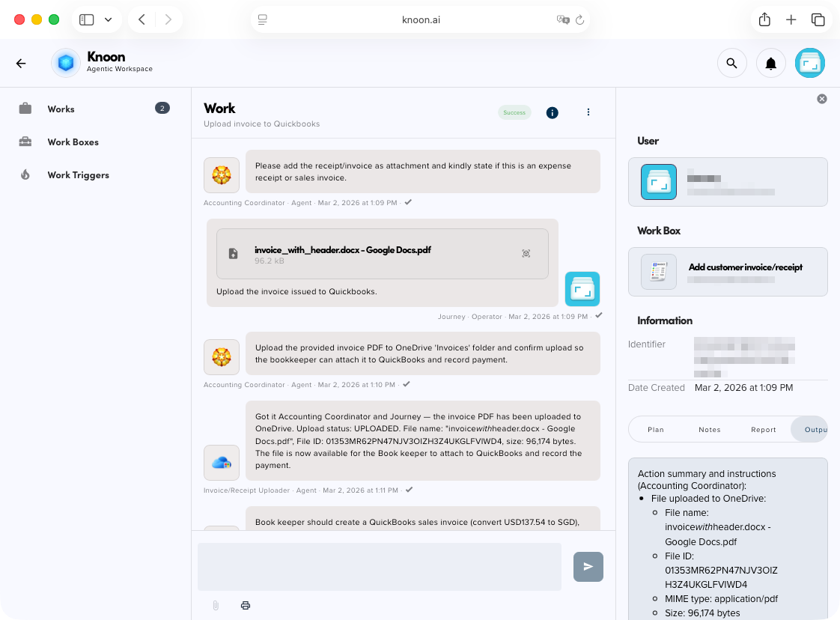Open the profile avatar menu
This screenshot has height=620, width=840.
click(810, 63)
